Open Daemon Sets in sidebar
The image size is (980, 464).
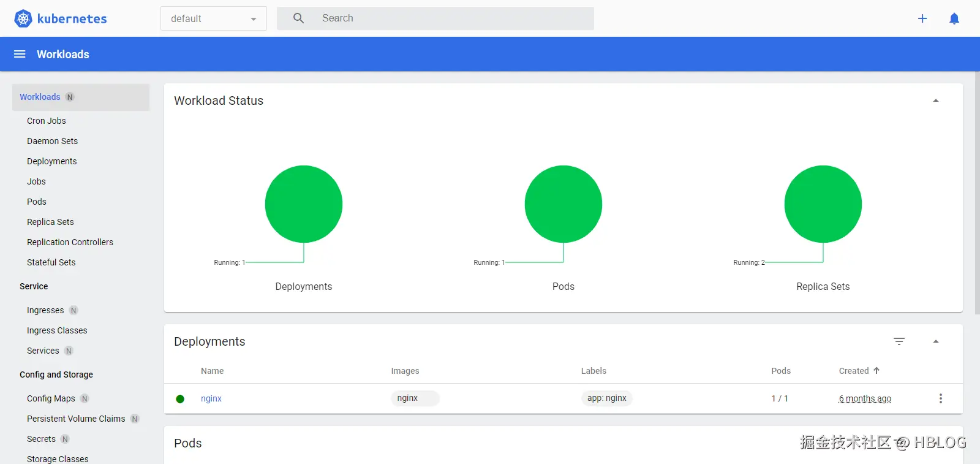(52, 141)
